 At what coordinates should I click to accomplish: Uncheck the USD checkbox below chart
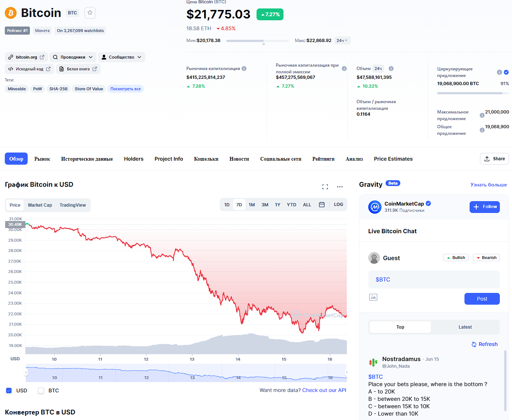pyautogui.click(x=9, y=391)
